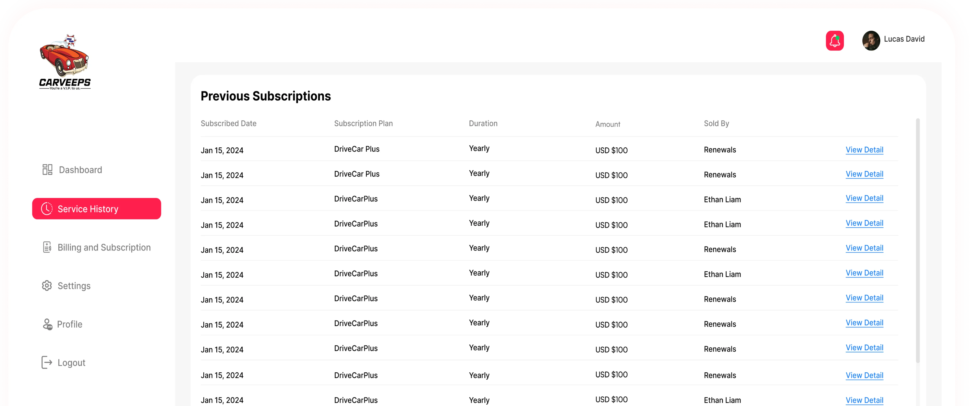The width and height of the screenshot is (980, 406).
Task: Select the Amount column header
Action: [608, 124]
